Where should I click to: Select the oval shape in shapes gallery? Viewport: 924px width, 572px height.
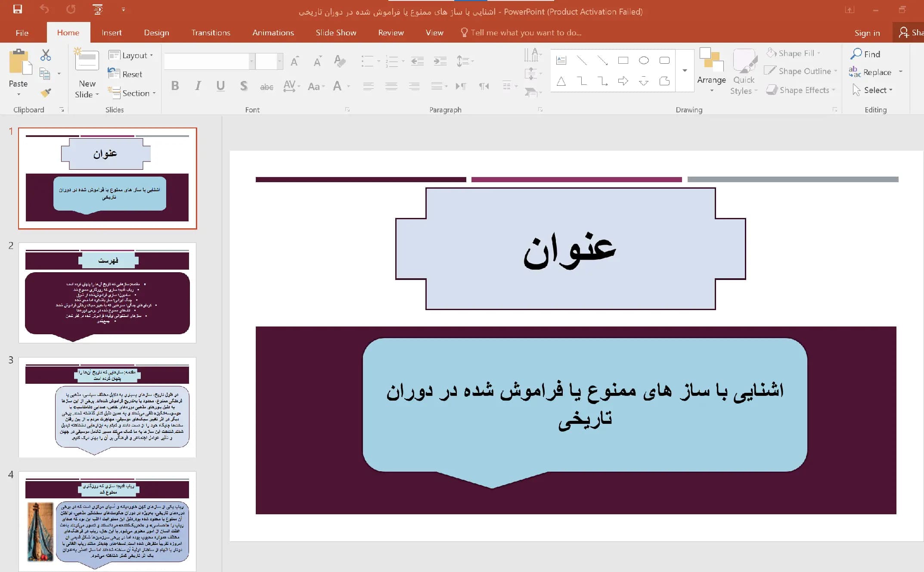pos(644,60)
